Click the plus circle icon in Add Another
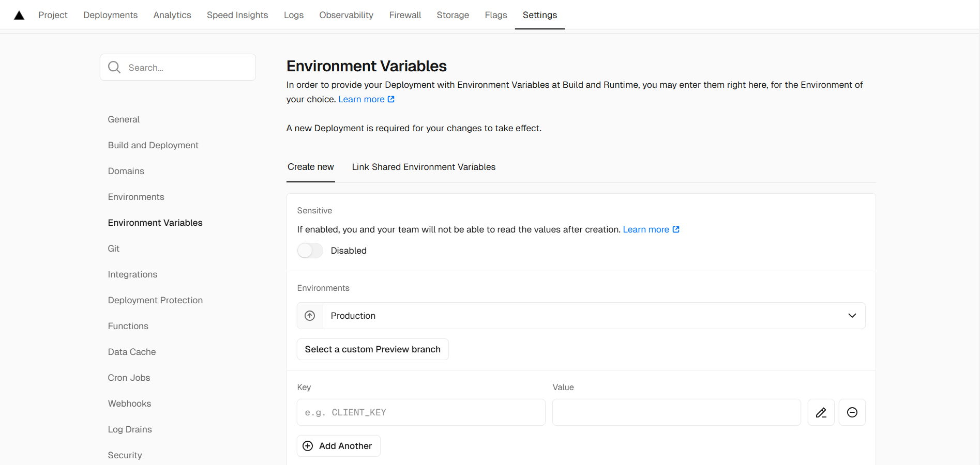The image size is (980, 465). [x=308, y=446]
